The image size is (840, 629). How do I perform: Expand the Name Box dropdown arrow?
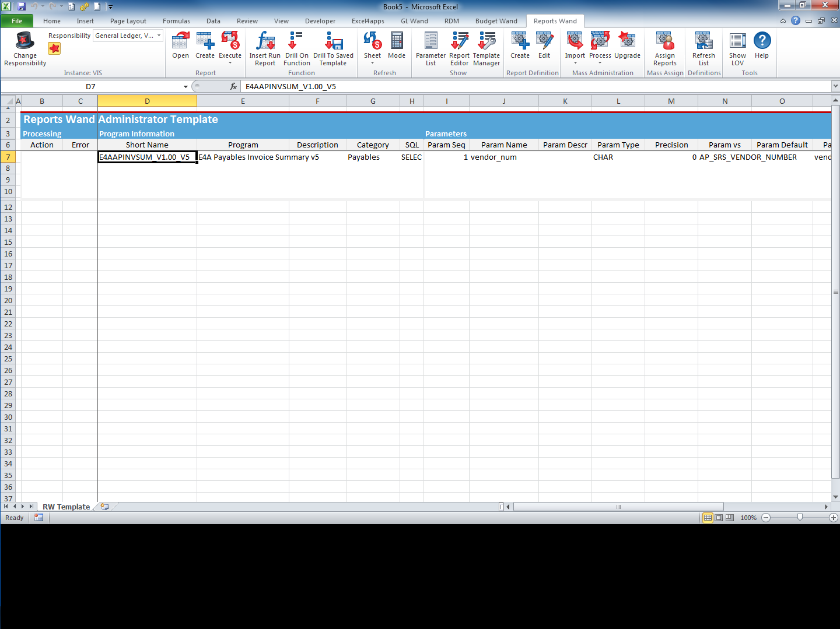point(185,86)
